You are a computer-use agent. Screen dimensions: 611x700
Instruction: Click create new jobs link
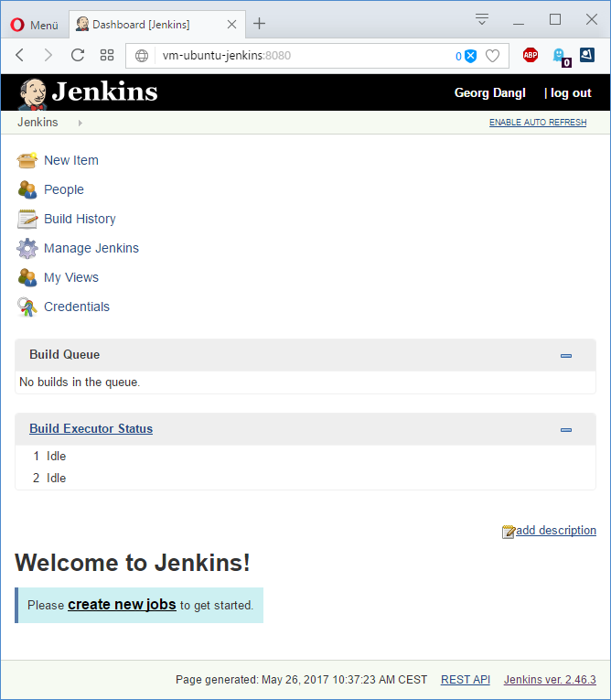(x=122, y=605)
